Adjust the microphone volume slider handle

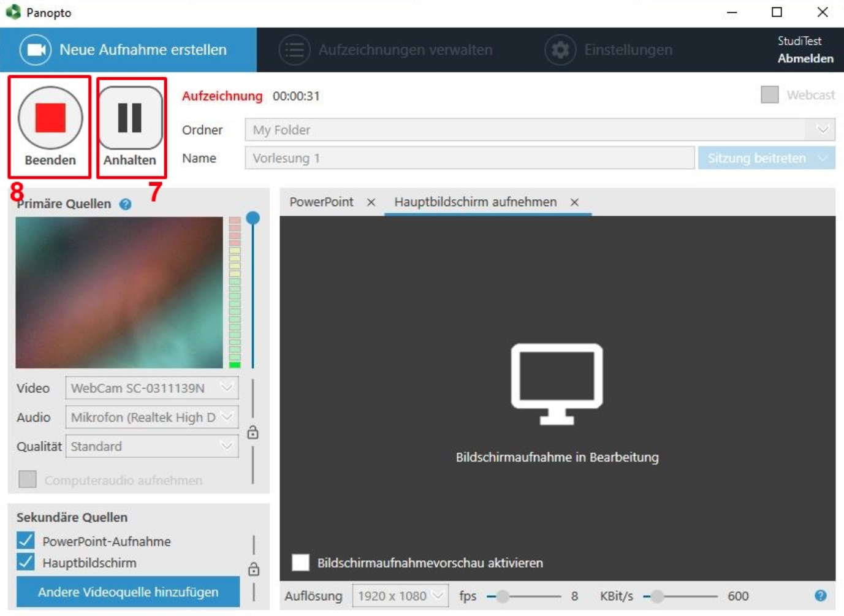253,218
